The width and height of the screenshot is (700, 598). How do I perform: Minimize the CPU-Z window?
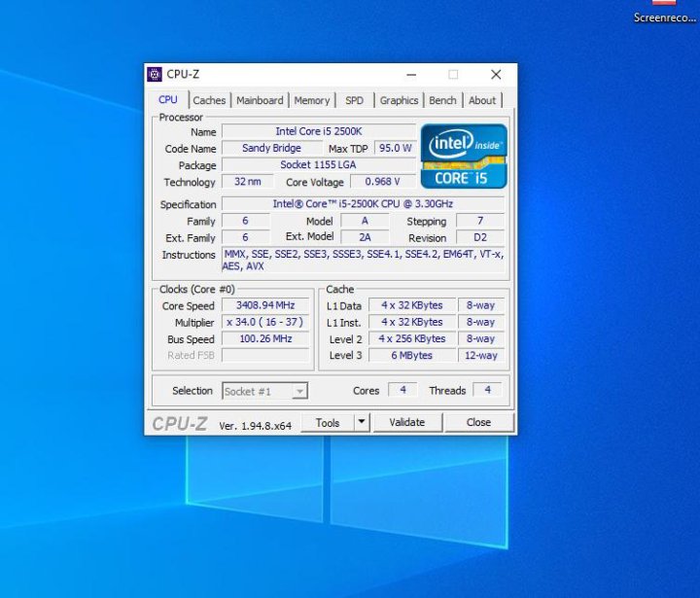pyautogui.click(x=410, y=75)
